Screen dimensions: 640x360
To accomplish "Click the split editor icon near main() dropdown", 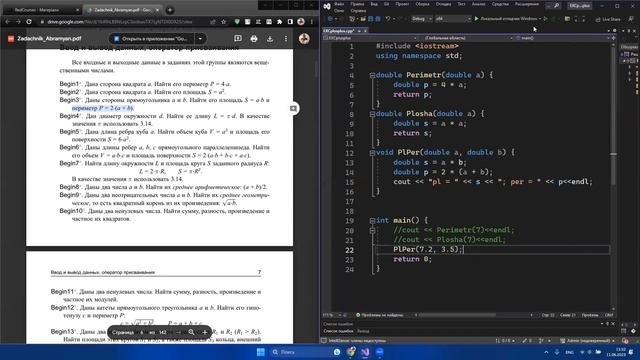I will 613,38.
